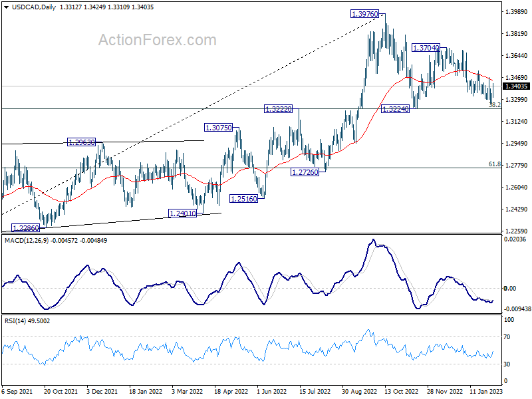The height and width of the screenshot is (399, 532).
Task: Click the 38.2 Fibonacci level label
Action: click(x=495, y=105)
